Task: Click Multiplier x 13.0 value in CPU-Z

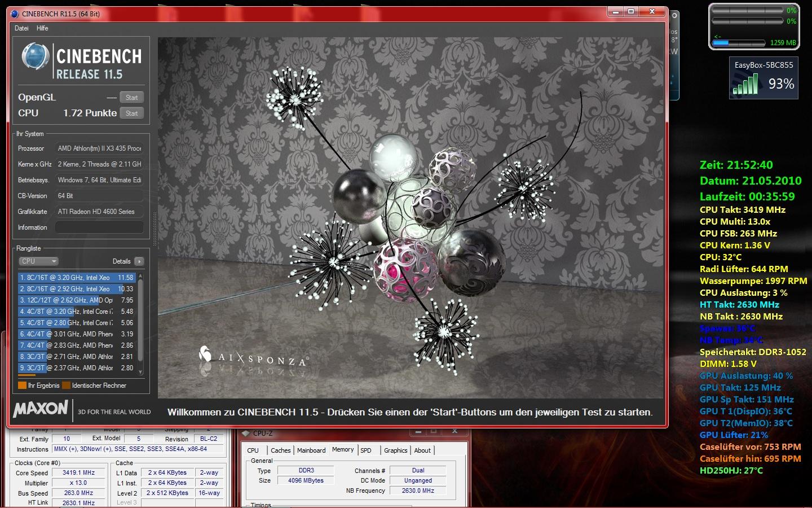Action: click(78, 483)
